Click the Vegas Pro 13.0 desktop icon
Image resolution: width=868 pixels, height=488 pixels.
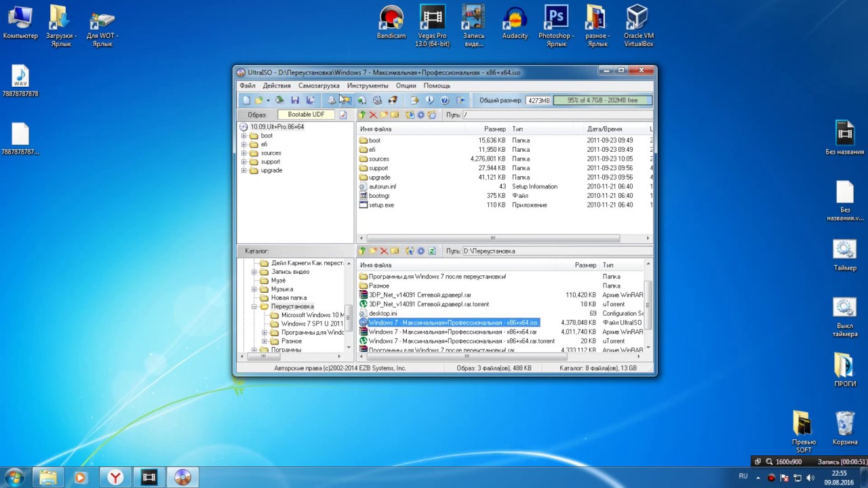432,26
